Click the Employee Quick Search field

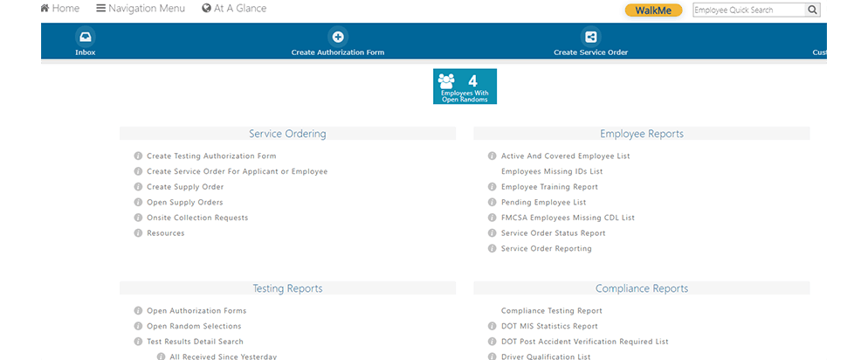pos(746,10)
